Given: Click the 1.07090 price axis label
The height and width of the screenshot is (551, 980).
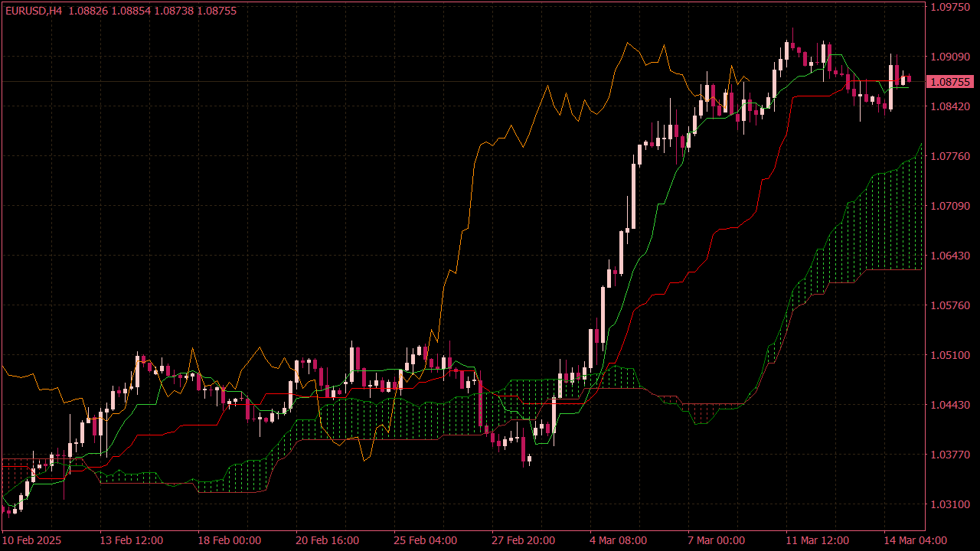Looking at the screenshot, I should [x=950, y=206].
